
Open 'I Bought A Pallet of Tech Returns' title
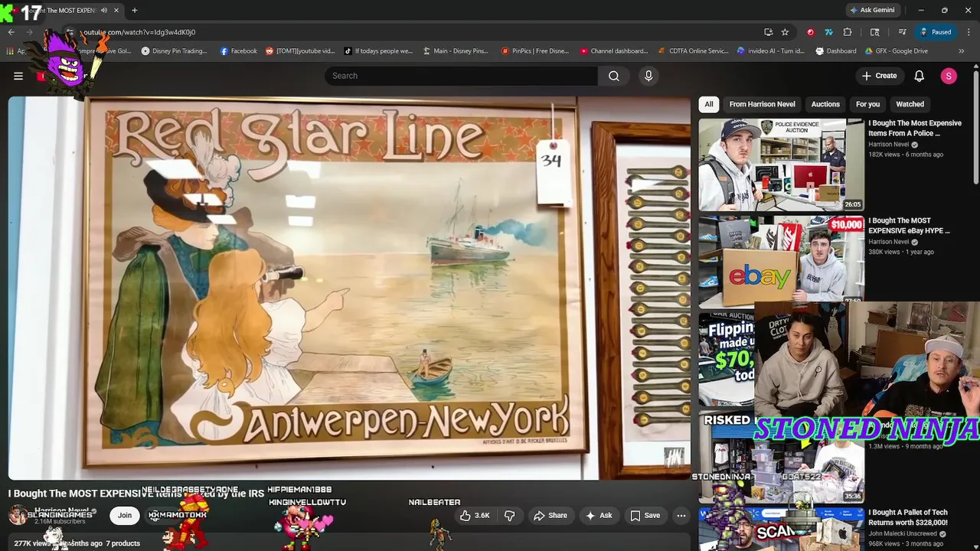point(907,517)
